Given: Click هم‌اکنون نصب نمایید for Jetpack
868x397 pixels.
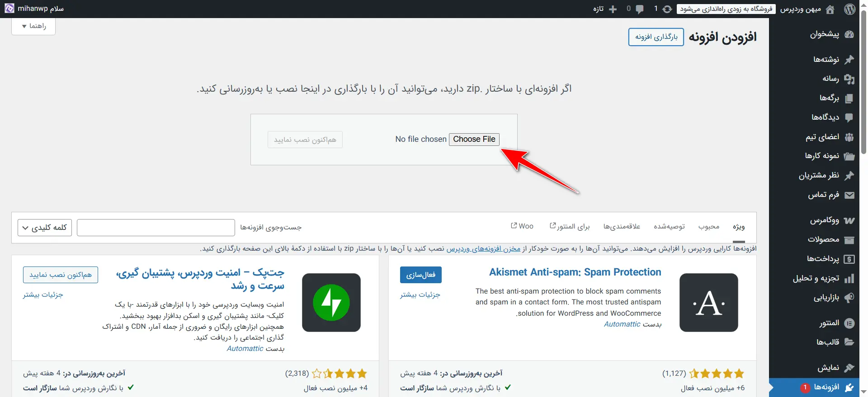Looking at the screenshot, I should (x=61, y=275).
